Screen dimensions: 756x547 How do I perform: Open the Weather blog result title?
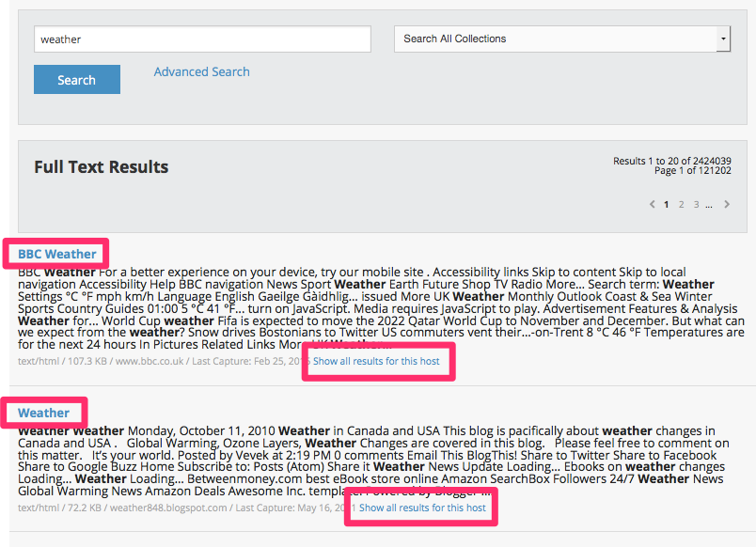pyautogui.click(x=43, y=413)
